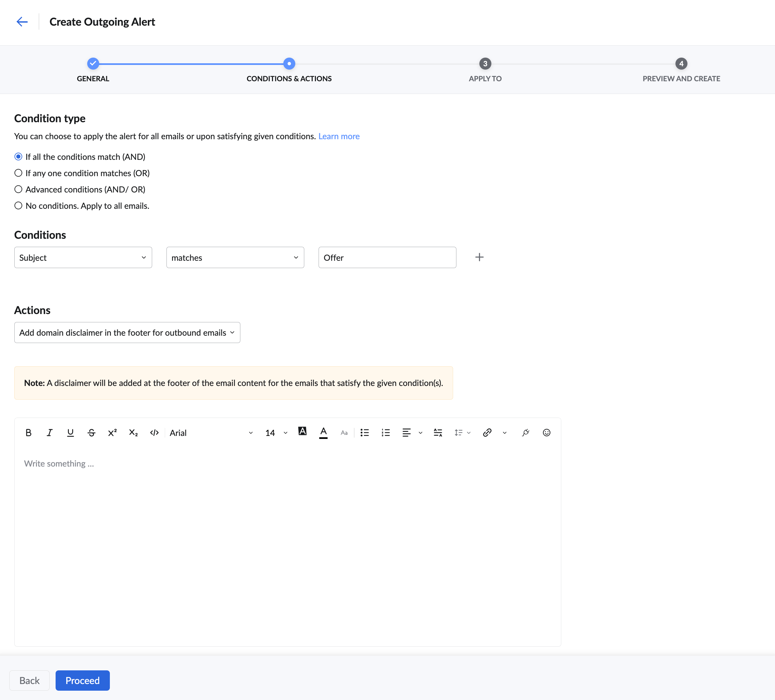
Task: Click the insert link icon
Action: [x=487, y=433]
